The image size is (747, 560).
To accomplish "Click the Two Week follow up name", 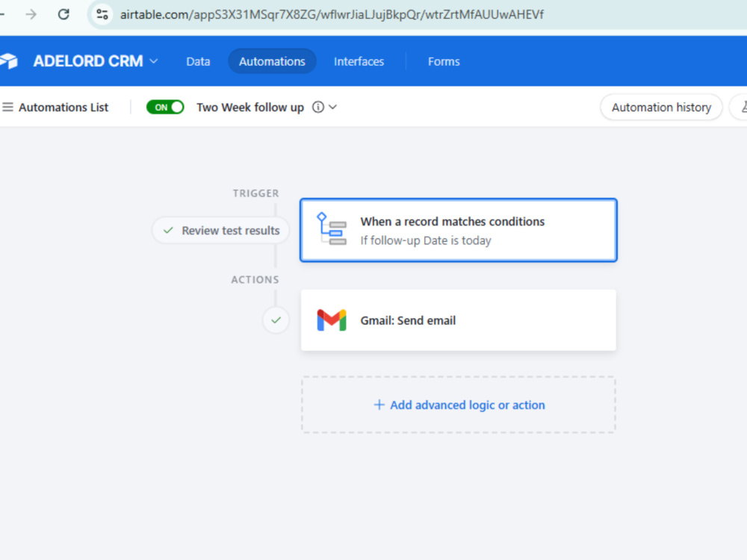I will (250, 108).
